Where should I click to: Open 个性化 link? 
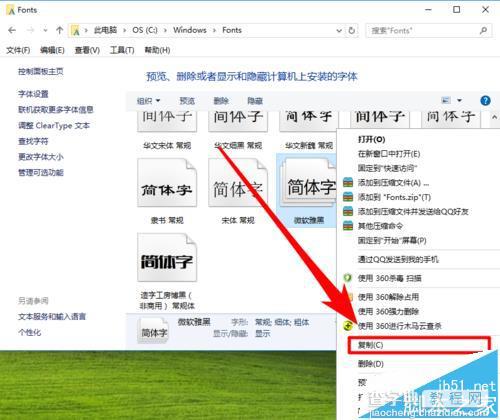click(x=30, y=332)
